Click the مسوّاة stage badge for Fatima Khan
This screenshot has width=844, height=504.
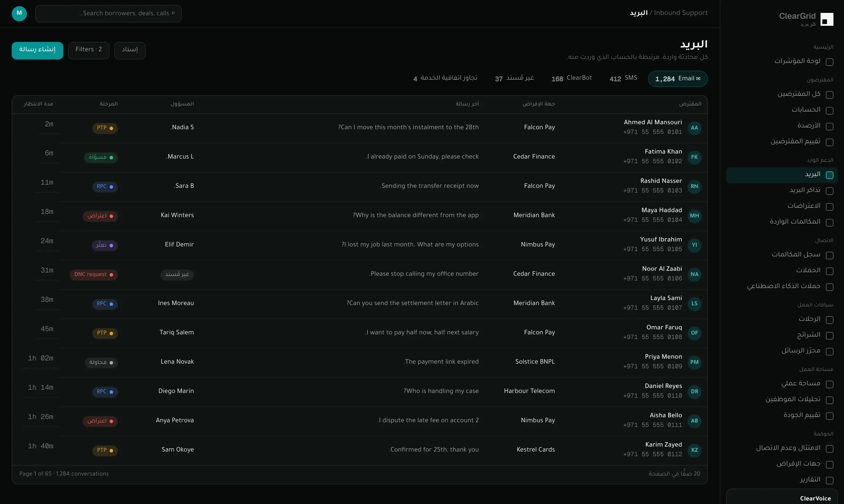101,157
